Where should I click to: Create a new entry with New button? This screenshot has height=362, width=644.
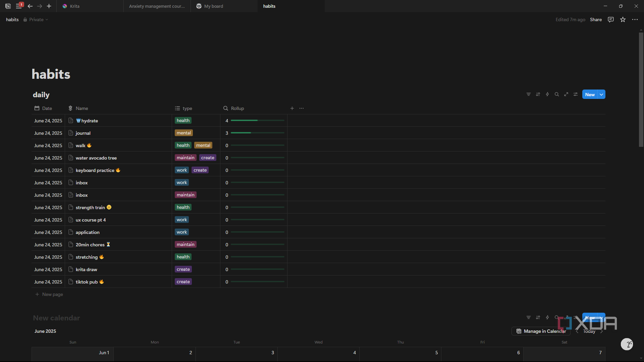tap(590, 94)
